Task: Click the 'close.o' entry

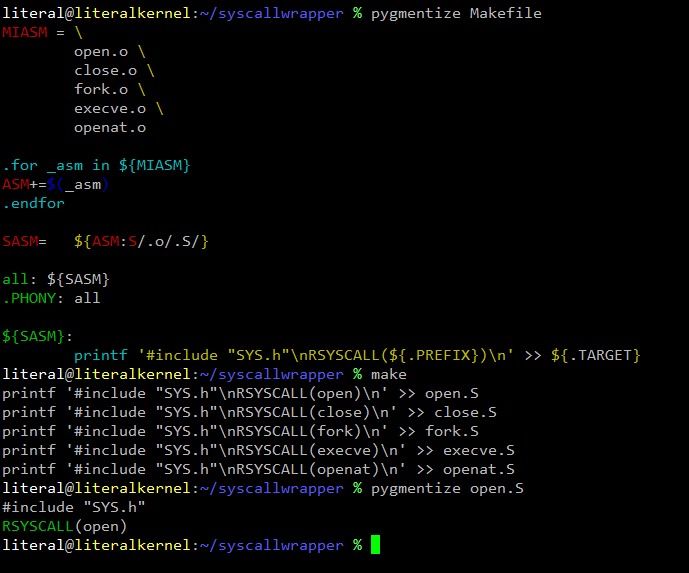Action: pyautogui.click(x=105, y=70)
